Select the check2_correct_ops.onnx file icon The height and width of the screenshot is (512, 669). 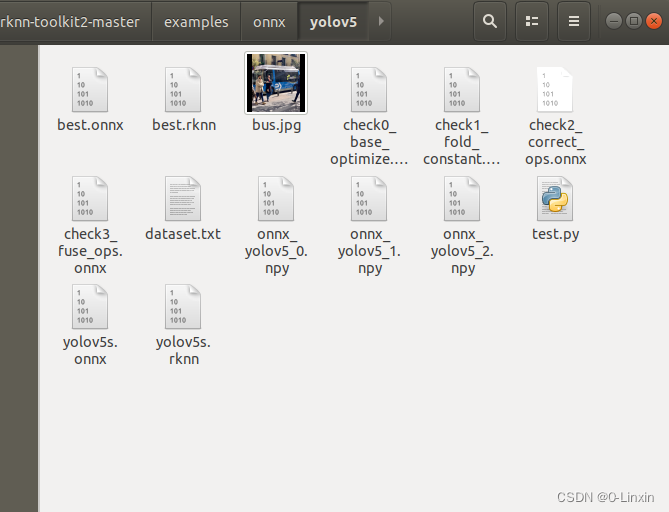coord(555,90)
